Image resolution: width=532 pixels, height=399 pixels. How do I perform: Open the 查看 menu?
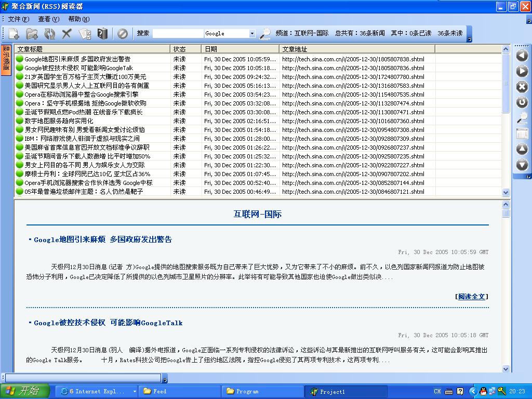coord(48,19)
